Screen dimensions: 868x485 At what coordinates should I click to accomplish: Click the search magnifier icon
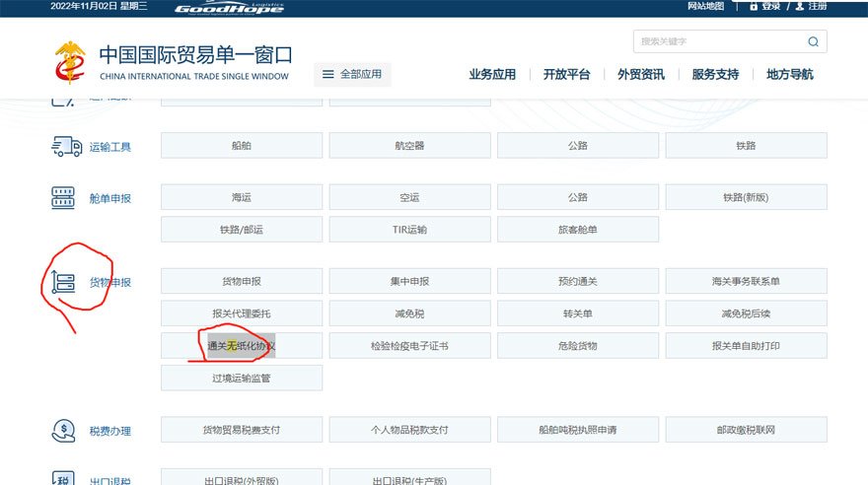pos(813,41)
